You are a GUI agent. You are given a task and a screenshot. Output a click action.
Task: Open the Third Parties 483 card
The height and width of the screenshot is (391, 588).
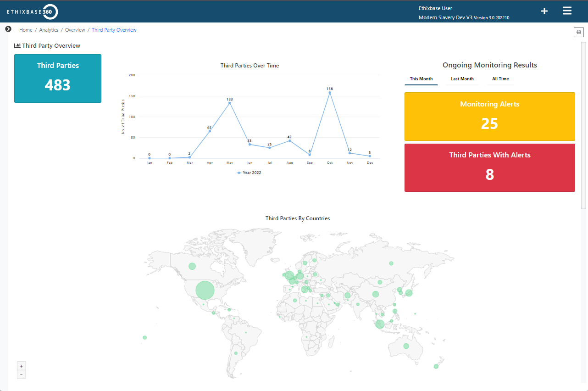click(58, 78)
